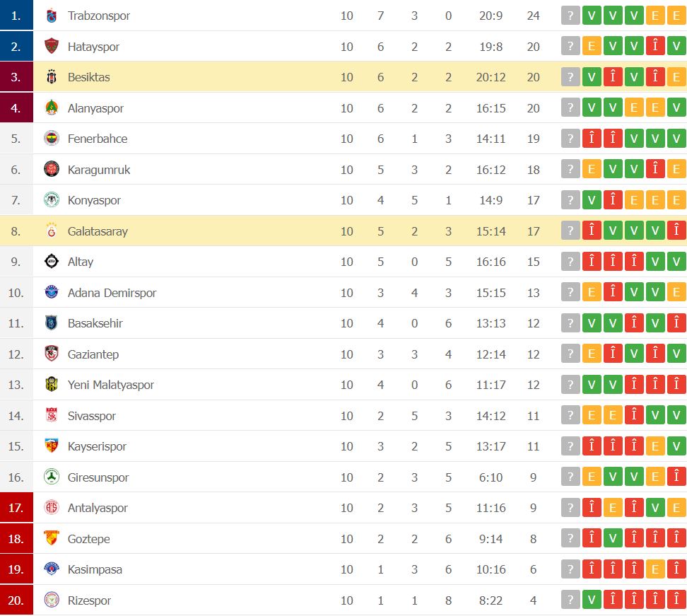
Task: Open the Rizespor team link
Action: pos(89,600)
